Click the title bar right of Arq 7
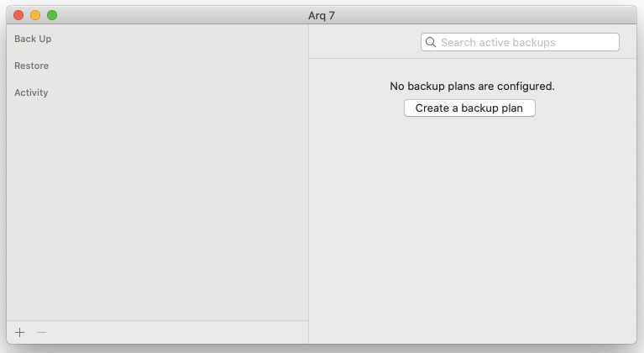 pyautogui.click(x=484, y=15)
